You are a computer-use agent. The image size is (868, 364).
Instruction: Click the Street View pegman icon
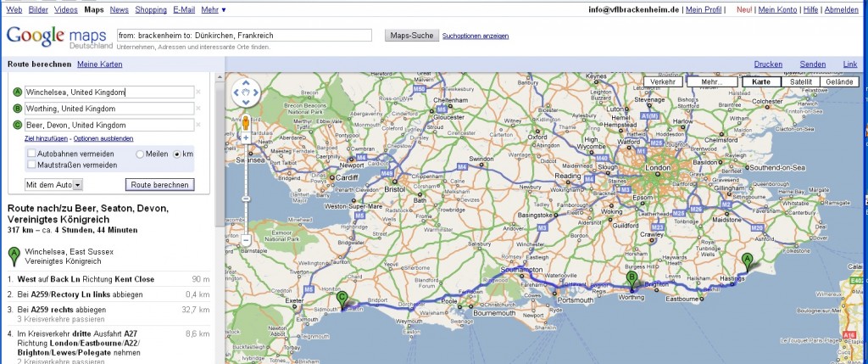point(246,123)
